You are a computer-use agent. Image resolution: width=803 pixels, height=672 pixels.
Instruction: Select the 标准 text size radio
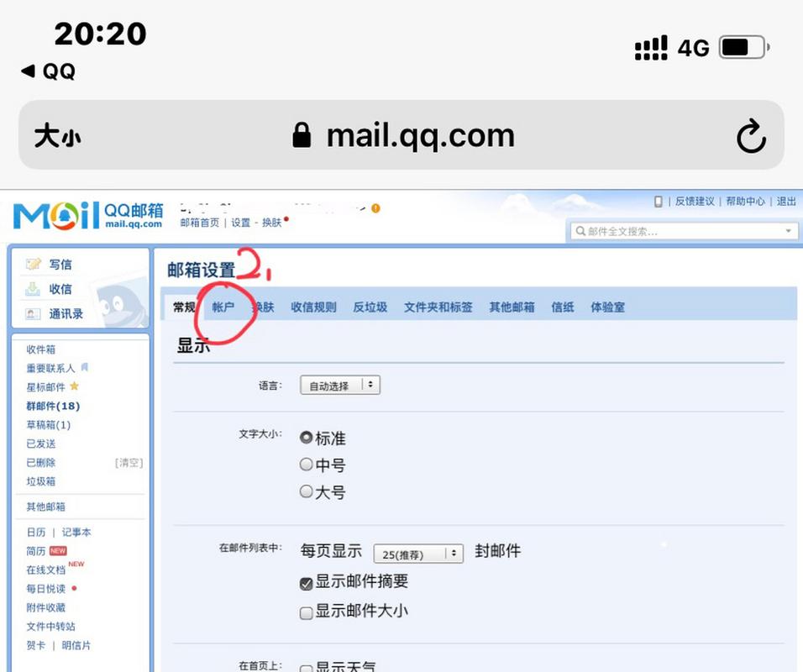click(306, 438)
